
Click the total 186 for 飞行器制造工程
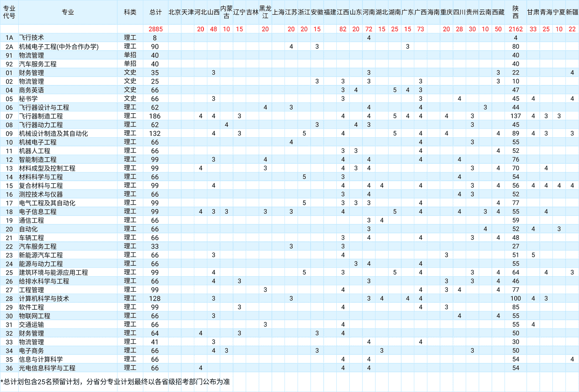pyautogui.click(x=155, y=116)
